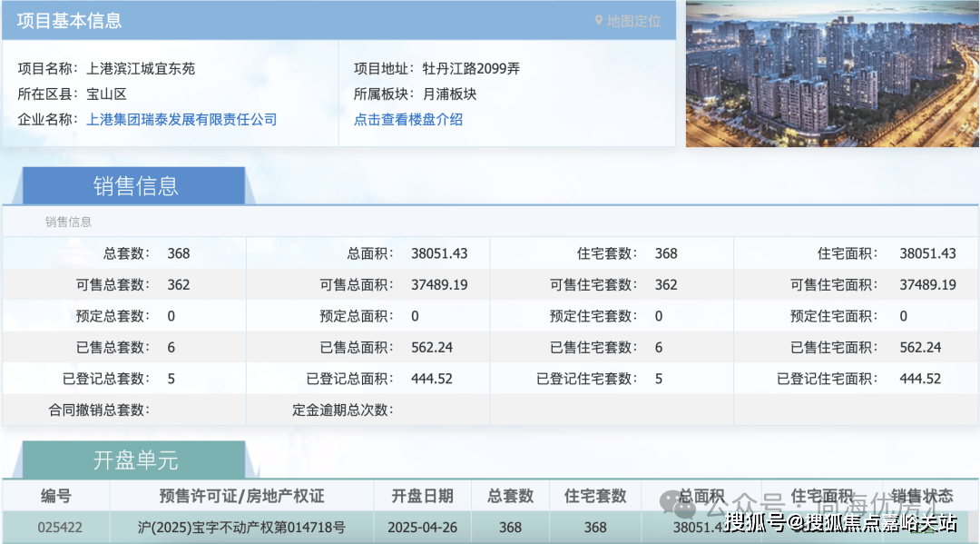The height and width of the screenshot is (544, 980).
Task: Click the 项目基本信息 panel title
Action: click(70, 21)
